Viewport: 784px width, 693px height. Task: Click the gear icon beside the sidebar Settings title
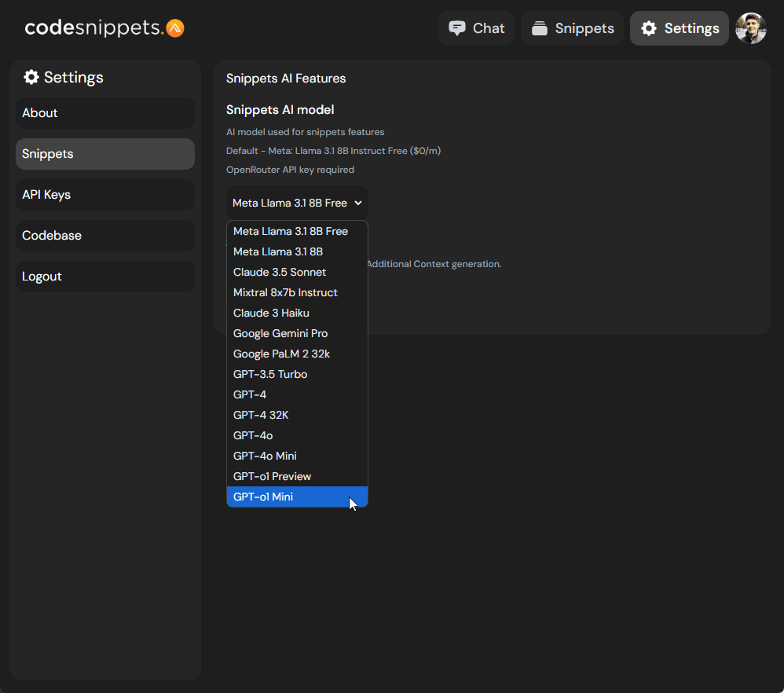coord(31,77)
